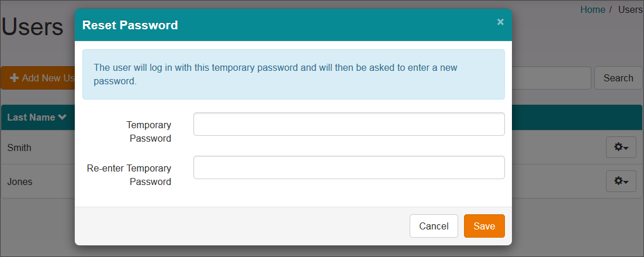
Task: Click the Reset Password dialog title
Action: point(130,25)
